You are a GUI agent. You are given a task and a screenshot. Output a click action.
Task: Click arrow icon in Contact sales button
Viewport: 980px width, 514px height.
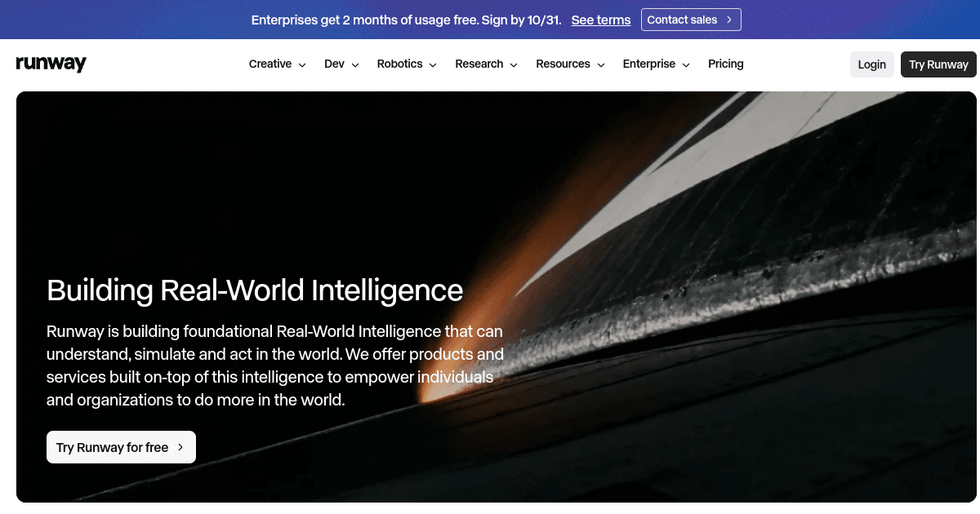pos(729,20)
